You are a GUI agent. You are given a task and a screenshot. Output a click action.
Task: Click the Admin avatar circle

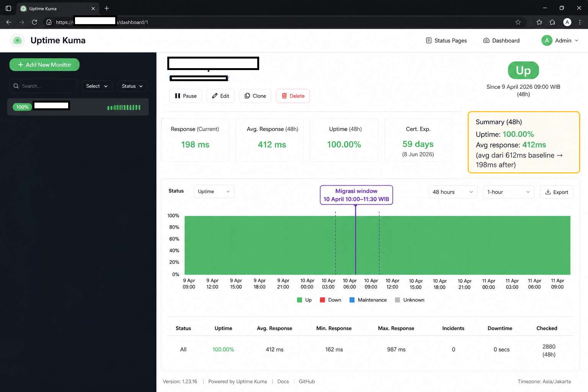547,41
